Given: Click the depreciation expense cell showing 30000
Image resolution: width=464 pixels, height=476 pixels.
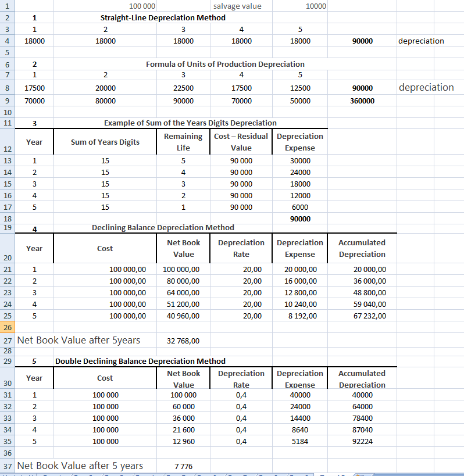Looking at the screenshot, I should pyautogui.click(x=300, y=161).
